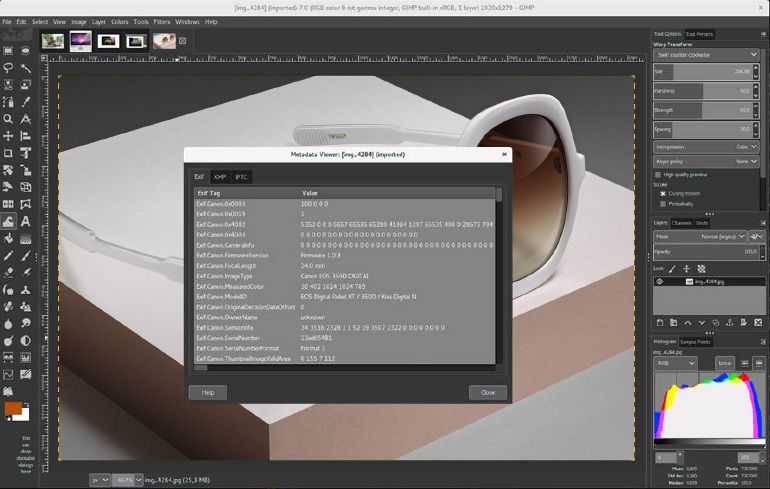Select the Free Select lasso tool
770x489 pixels.
[x=8, y=68]
